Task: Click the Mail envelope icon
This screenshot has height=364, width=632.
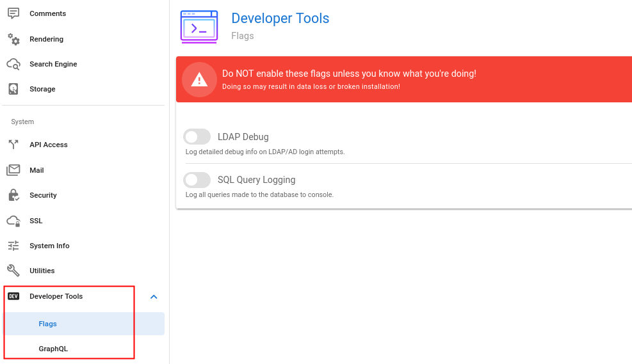Action: pos(13,170)
